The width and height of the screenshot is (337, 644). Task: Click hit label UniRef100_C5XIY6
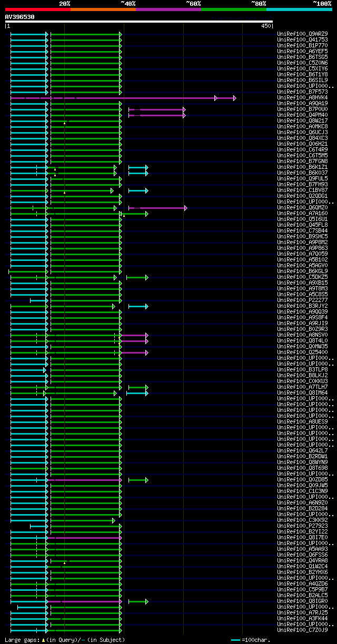pyautogui.click(x=302, y=69)
